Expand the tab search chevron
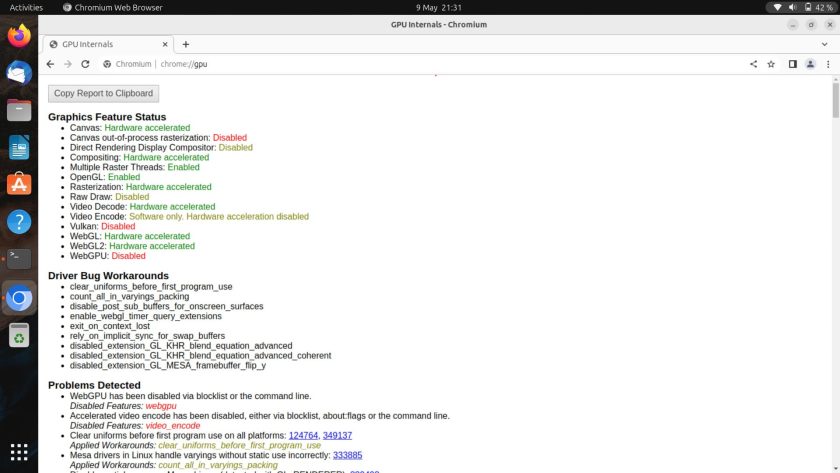The width and height of the screenshot is (840, 473). pyautogui.click(x=824, y=44)
